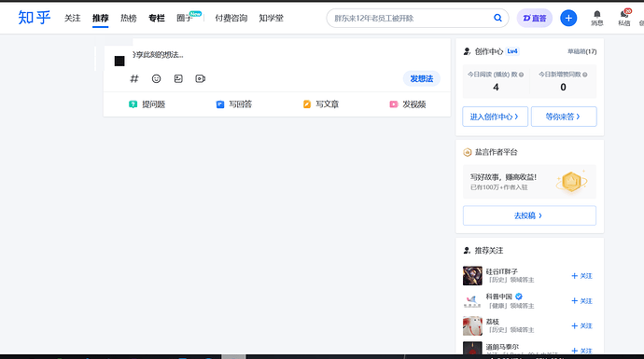
Task: Click the 推荐关注 header icon
Action: tap(467, 251)
